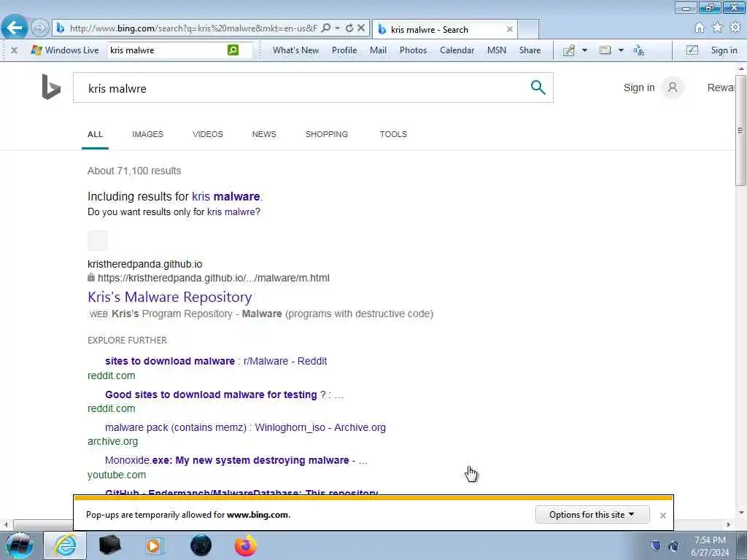This screenshot has height=560, width=747.
Task: Click the 'kris malware' corrected query link
Action: click(226, 197)
